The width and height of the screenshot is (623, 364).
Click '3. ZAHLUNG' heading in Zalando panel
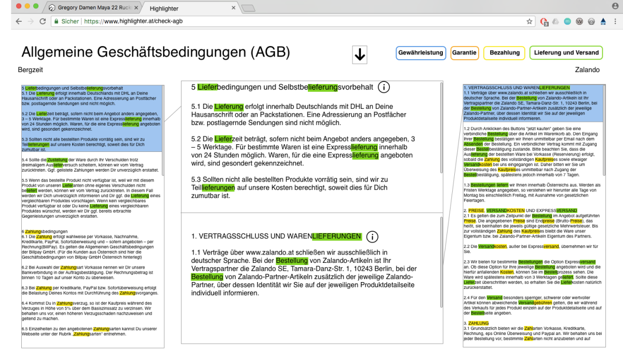coord(477,323)
